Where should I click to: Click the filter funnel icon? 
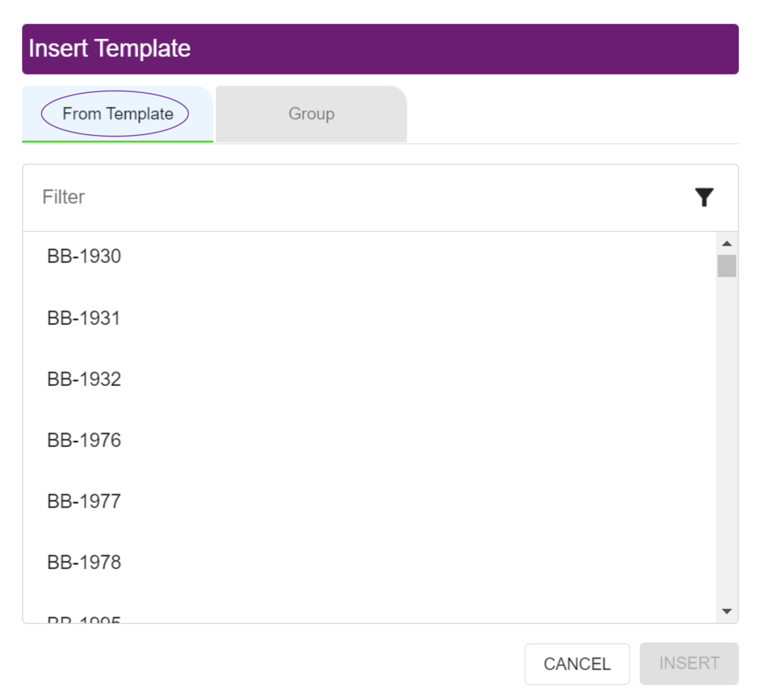click(704, 197)
